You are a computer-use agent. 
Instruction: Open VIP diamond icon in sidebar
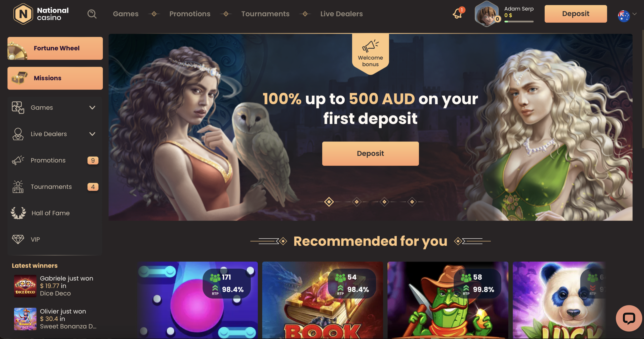tap(18, 239)
